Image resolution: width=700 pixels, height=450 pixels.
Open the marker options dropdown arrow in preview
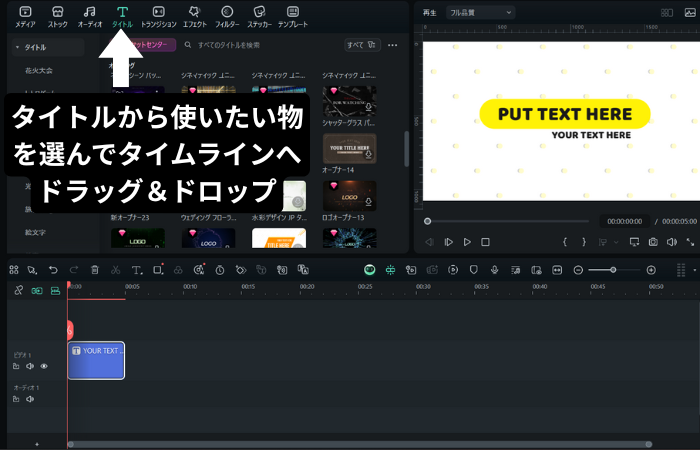616,242
